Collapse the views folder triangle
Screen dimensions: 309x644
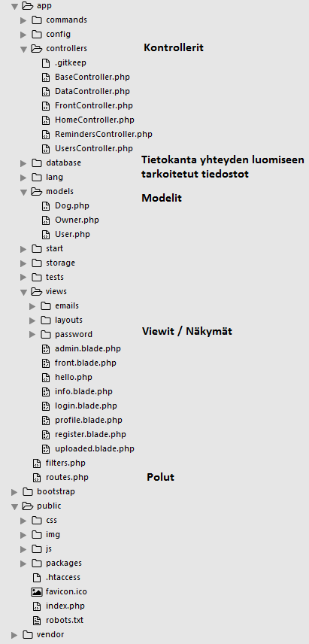(x=23, y=292)
